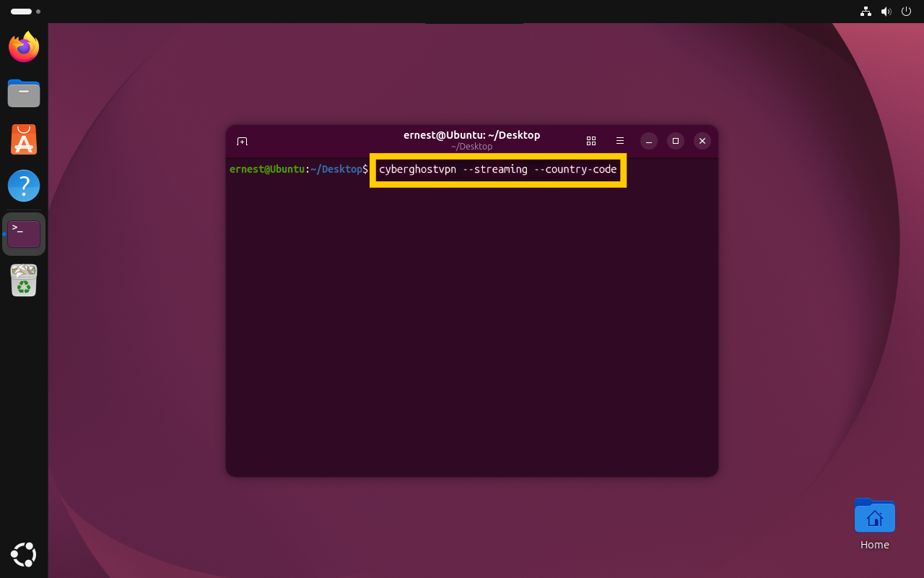Open the volume indicator in the top bar
This screenshot has width=924, height=578.
886,12
